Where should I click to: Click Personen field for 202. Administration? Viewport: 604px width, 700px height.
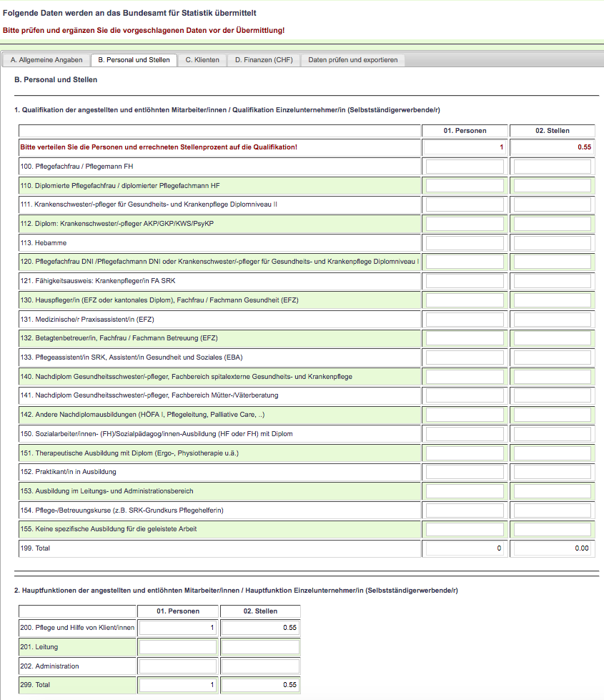coord(177,666)
